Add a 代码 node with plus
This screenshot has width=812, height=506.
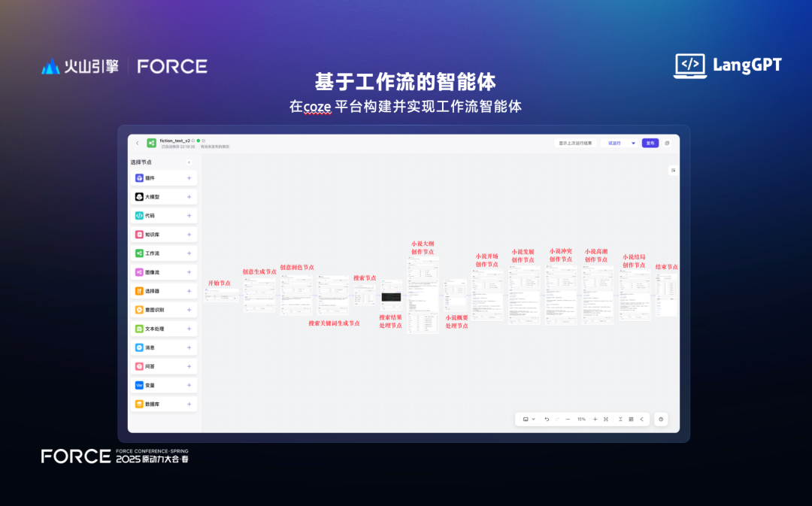tap(189, 216)
